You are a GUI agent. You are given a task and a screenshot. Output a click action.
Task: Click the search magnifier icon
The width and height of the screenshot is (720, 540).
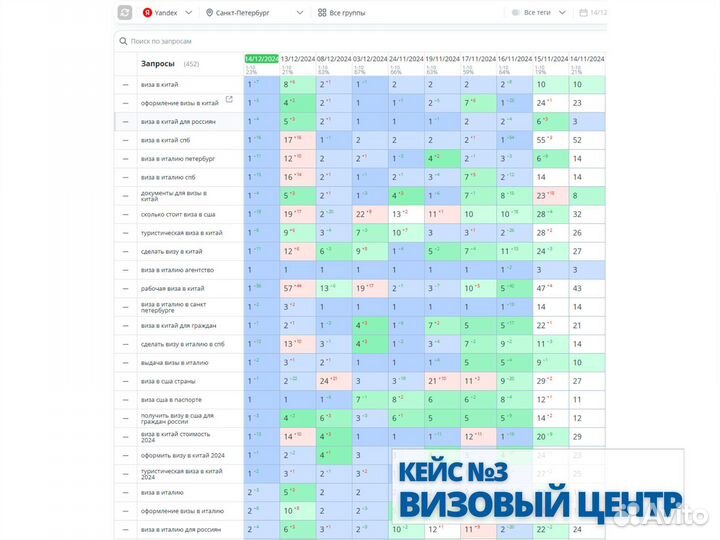[x=123, y=41]
